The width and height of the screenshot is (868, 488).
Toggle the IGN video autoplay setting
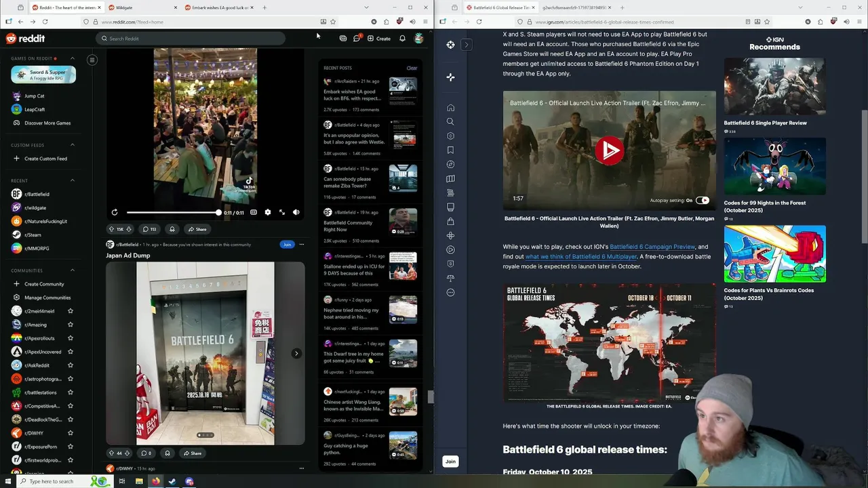(703, 201)
